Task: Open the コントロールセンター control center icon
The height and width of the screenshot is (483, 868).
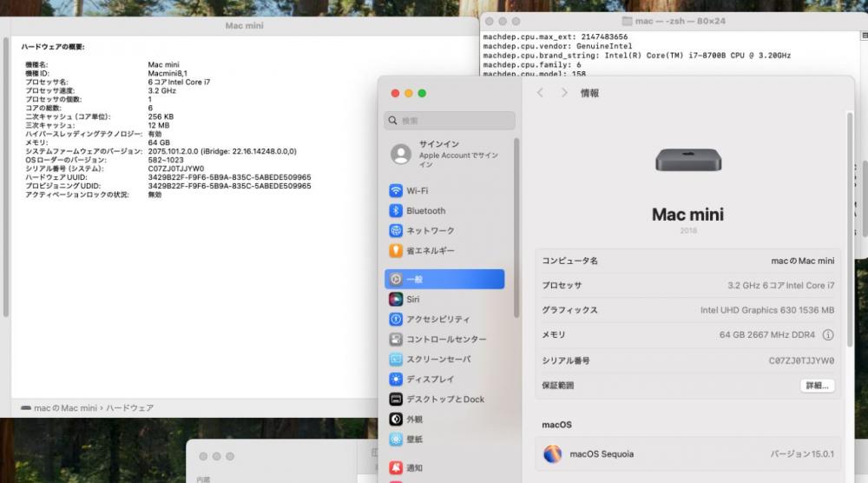Action: tap(395, 339)
